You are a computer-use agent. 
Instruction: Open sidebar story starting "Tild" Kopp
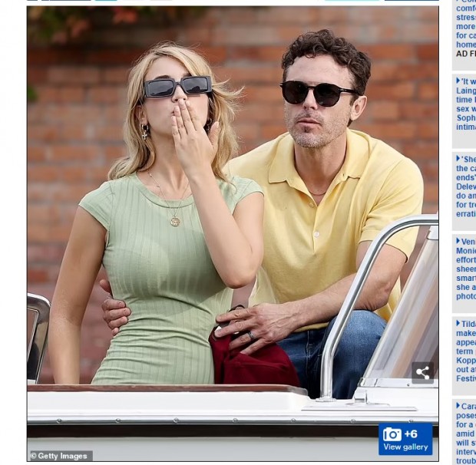pyautogui.click(x=466, y=351)
